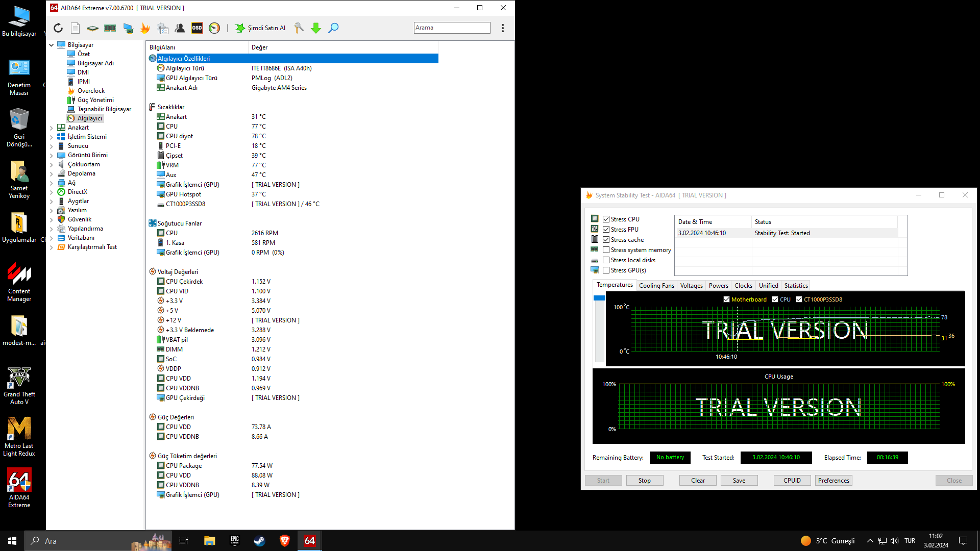Switch to the Cooling Fans tab
The image size is (980, 551).
pyautogui.click(x=656, y=286)
